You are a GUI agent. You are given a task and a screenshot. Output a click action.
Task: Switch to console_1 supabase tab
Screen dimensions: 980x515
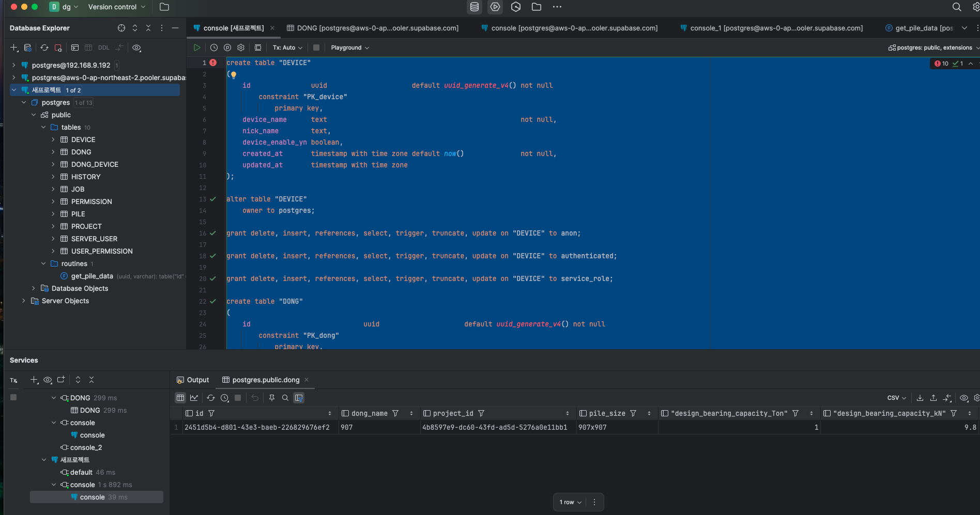pos(771,28)
